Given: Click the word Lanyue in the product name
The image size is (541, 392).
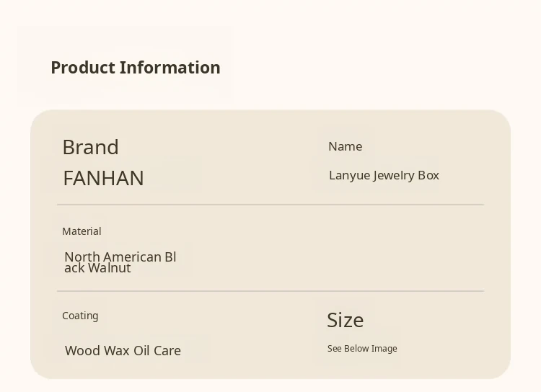Looking at the screenshot, I should (x=348, y=175).
